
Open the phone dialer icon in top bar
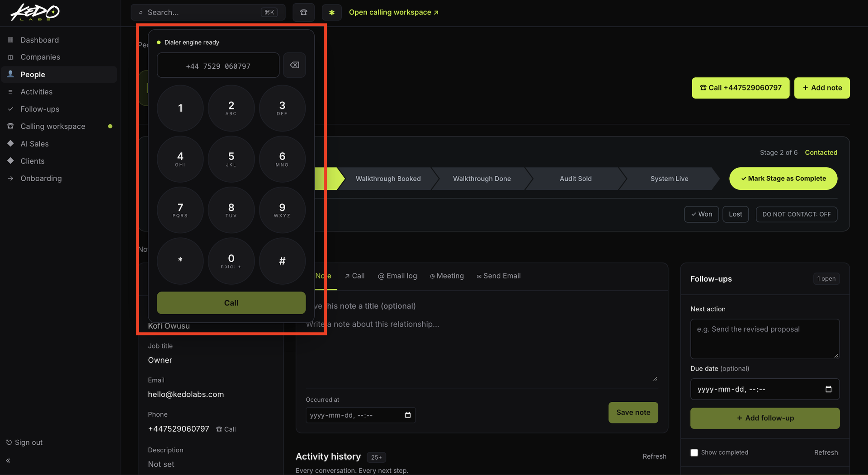[303, 13]
